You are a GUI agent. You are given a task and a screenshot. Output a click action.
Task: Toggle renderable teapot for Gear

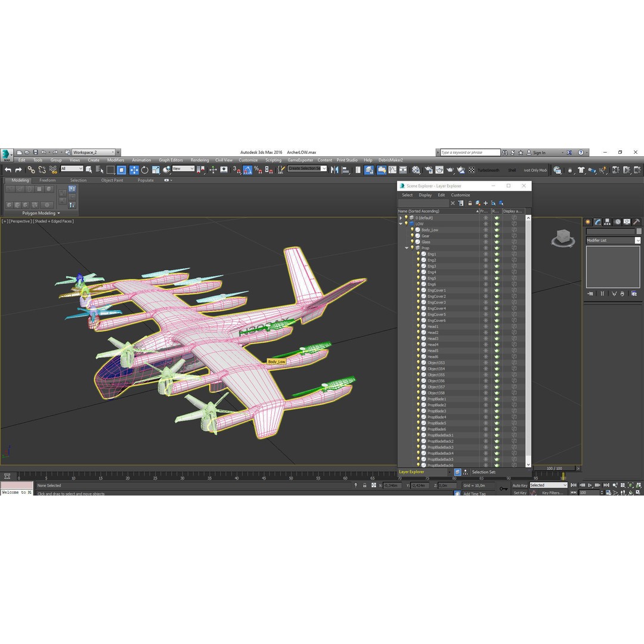coord(497,236)
